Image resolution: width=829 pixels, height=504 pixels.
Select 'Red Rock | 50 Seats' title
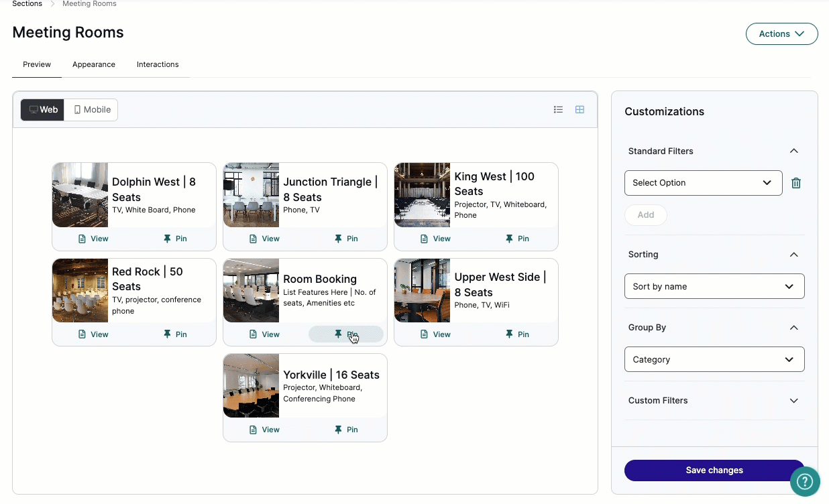[148, 279]
